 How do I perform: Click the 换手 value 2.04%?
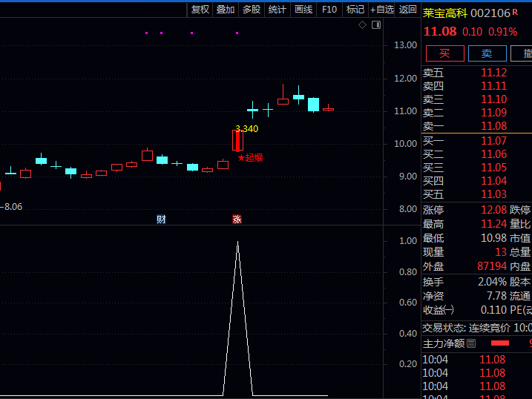coord(492,282)
